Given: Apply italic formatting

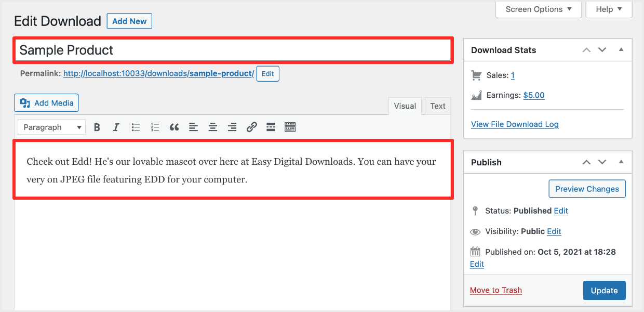Looking at the screenshot, I should pos(116,127).
